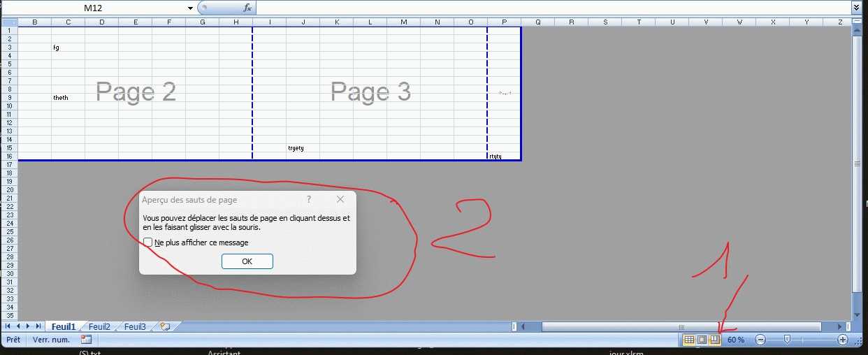
Task: Check 'Ne plus afficher ce message'
Action: point(147,242)
